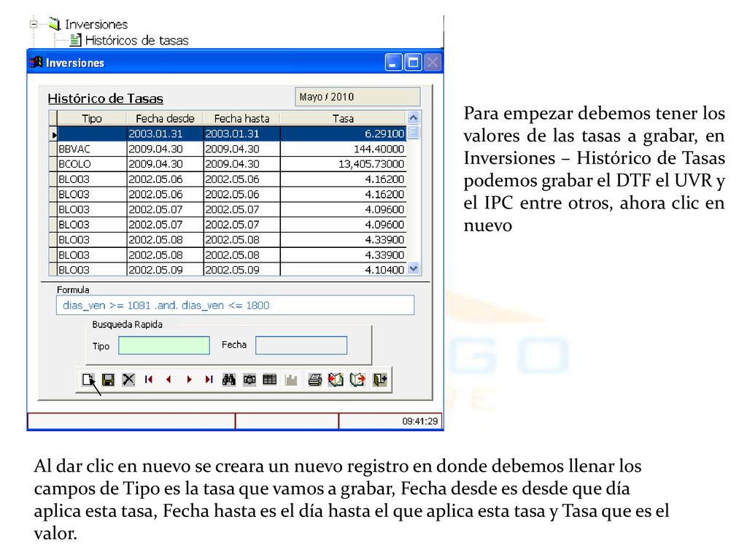Click the table scrollbar thumb
This screenshot has height=560, width=747.
(x=414, y=132)
